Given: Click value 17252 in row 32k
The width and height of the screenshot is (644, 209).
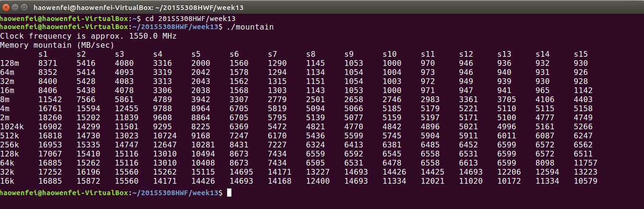Looking at the screenshot, I should coord(50,172).
